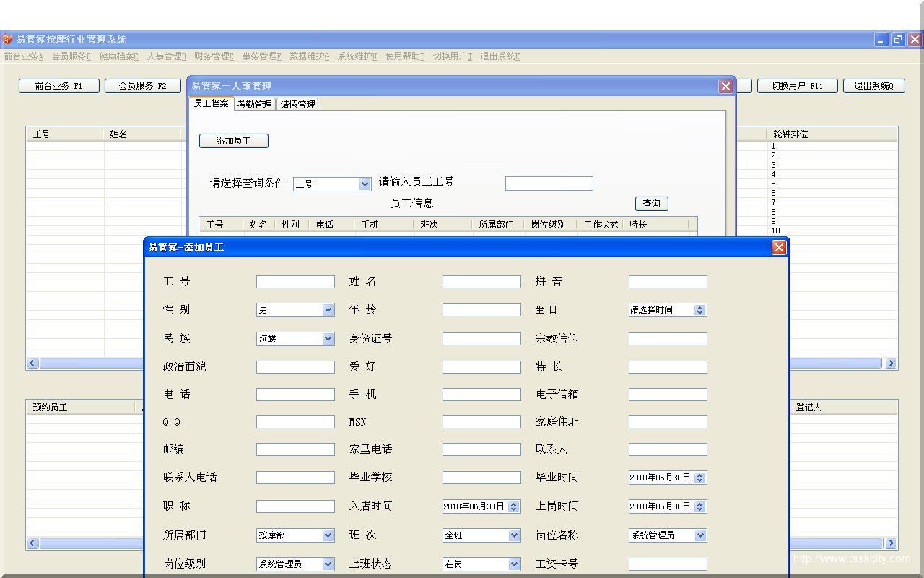
Task: Click the 会员服务 F2 button
Action: [x=142, y=85]
